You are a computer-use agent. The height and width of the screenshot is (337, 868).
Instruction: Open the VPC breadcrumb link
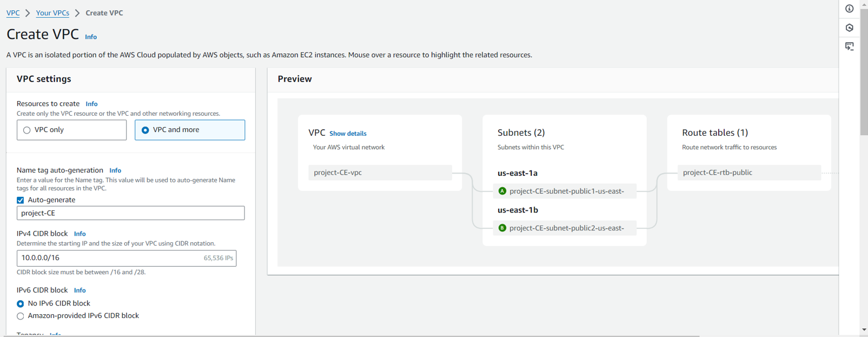coord(13,13)
